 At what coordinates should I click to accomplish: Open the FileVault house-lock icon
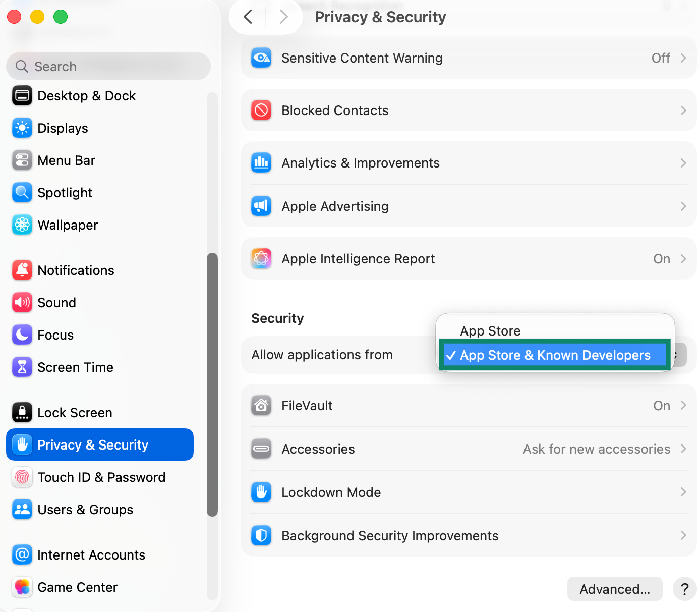261,406
